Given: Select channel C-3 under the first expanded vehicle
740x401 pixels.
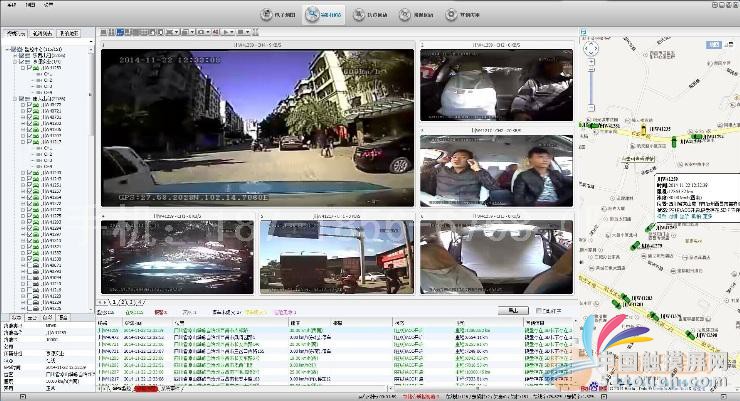Looking at the screenshot, I should pyautogui.click(x=48, y=86).
